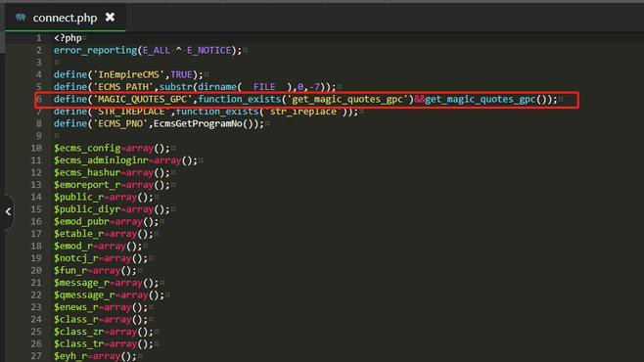Click the && operator on line 6
Viewport: 644px width, 362px height.
coord(419,100)
